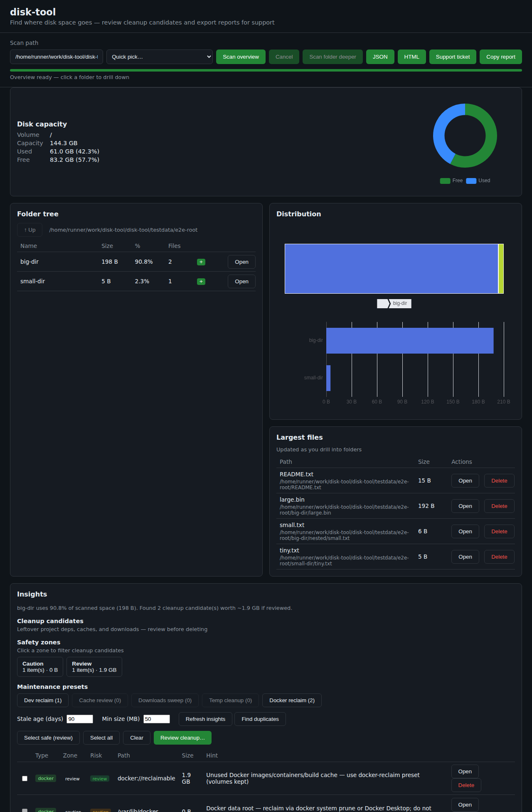This screenshot has height=812, width=532.
Task: Open large.bin from Largest files
Action: [x=465, y=506]
